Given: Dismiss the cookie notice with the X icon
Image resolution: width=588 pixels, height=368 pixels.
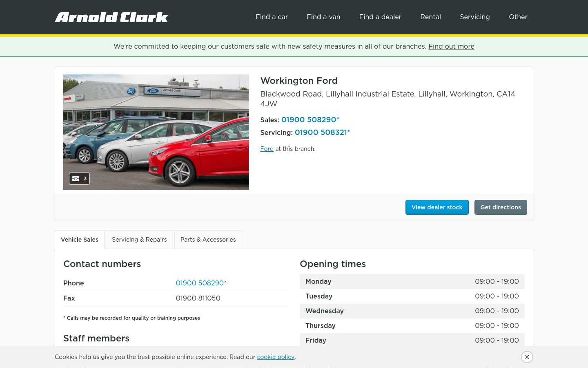Looking at the screenshot, I should [527, 357].
